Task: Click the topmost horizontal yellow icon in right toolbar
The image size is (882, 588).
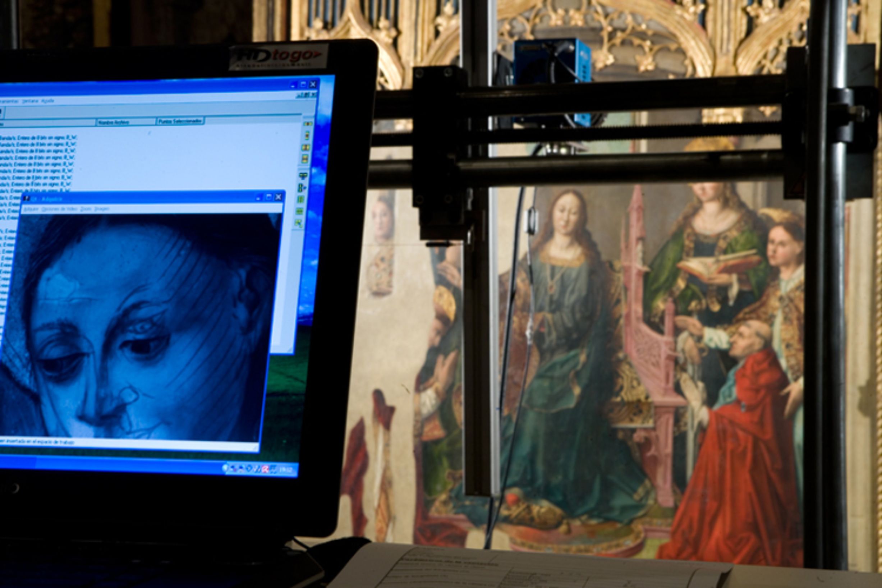Action: coord(308,124)
